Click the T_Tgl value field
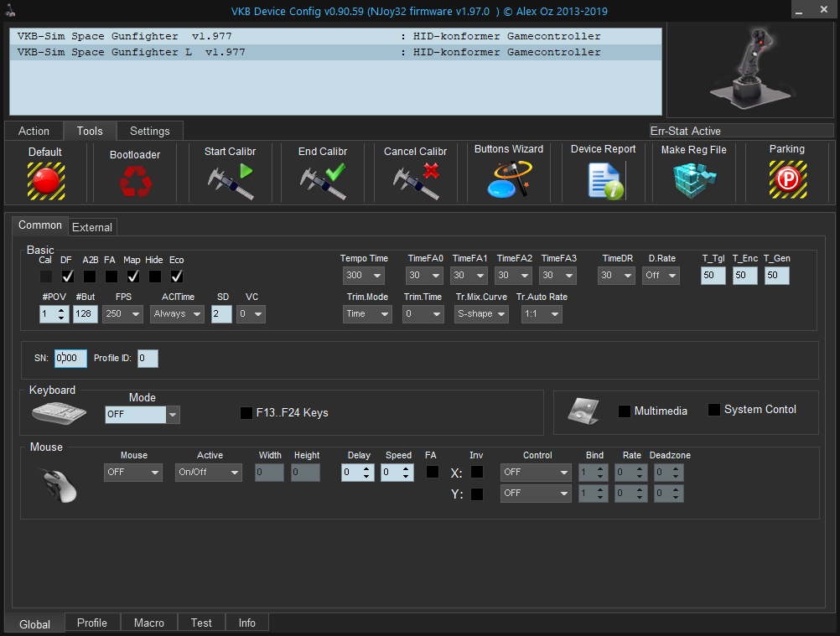Image resolution: width=840 pixels, height=636 pixels. tap(713, 275)
